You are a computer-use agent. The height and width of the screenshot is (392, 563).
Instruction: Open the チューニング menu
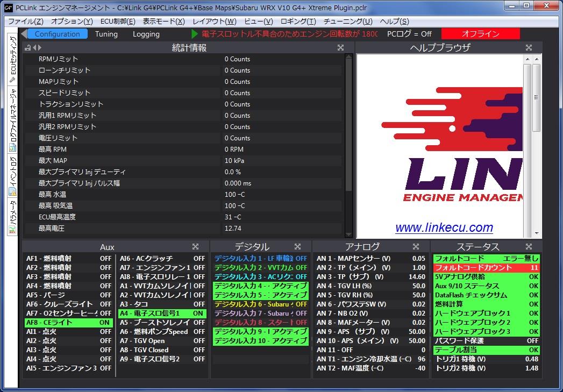pyautogui.click(x=348, y=22)
